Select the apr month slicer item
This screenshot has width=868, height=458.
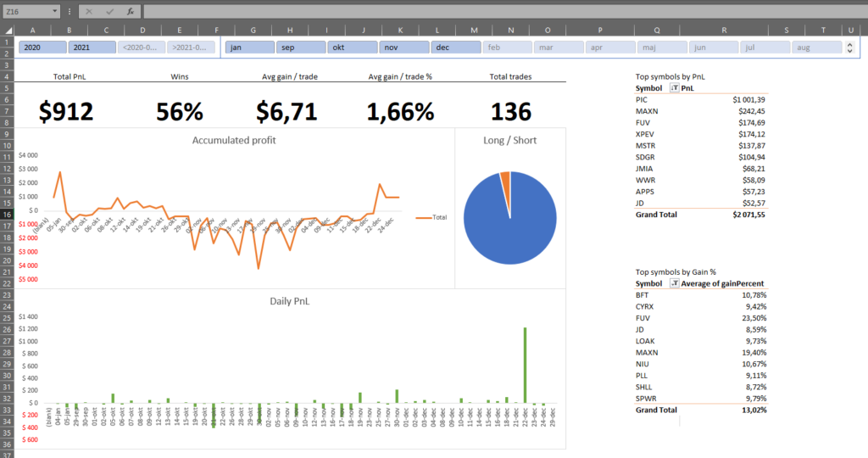[x=610, y=47]
